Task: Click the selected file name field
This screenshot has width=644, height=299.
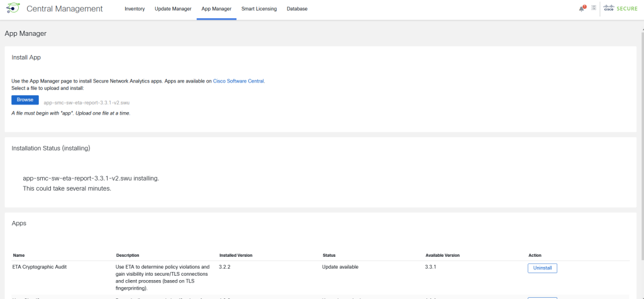Action: pos(87,103)
